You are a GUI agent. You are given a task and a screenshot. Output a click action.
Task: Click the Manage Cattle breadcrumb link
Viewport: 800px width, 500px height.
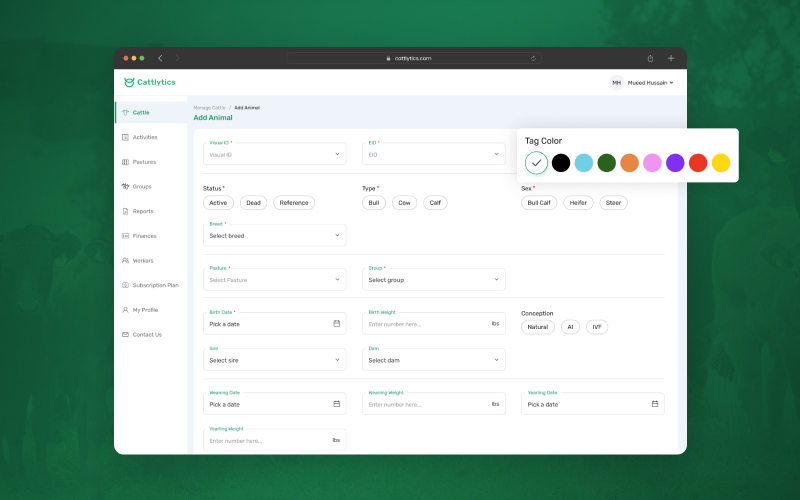[x=209, y=107]
